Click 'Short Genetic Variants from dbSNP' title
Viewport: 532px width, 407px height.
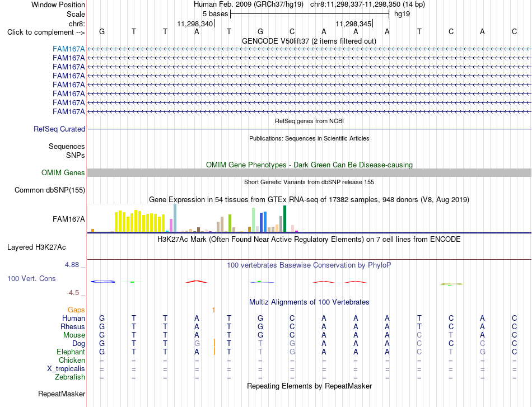click(309, 182)
